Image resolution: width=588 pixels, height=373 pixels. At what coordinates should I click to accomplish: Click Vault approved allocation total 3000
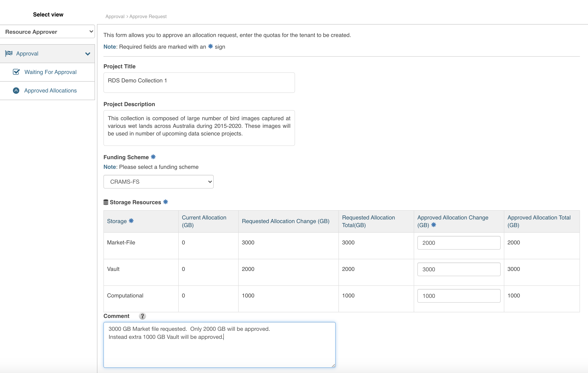tap(514, 269)
